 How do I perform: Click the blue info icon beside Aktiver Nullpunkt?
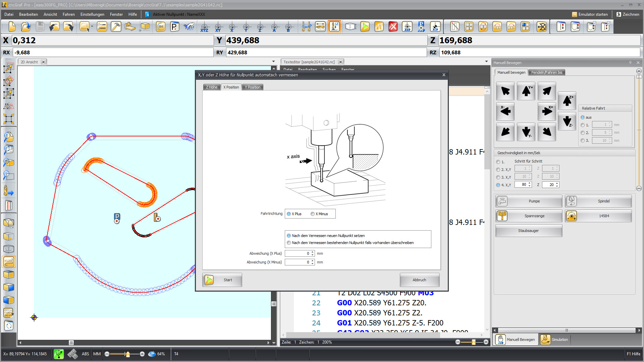click(x=147, y=14)
